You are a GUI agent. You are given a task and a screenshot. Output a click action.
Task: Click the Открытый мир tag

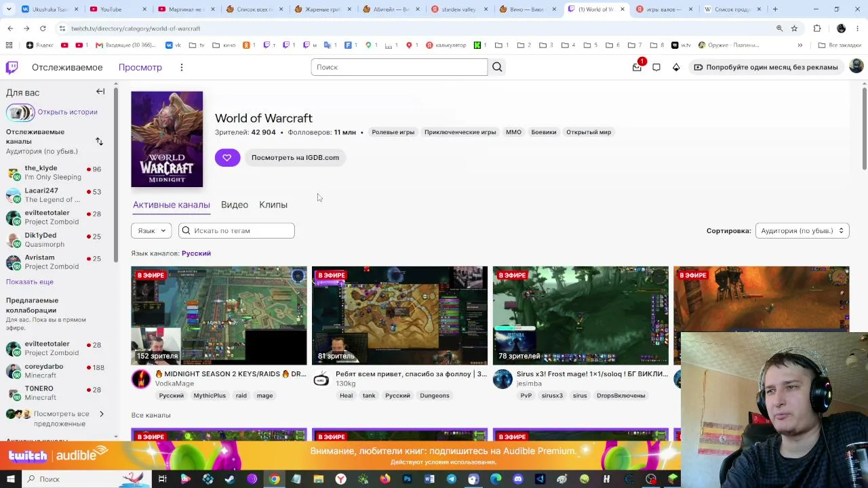(589, 132)
